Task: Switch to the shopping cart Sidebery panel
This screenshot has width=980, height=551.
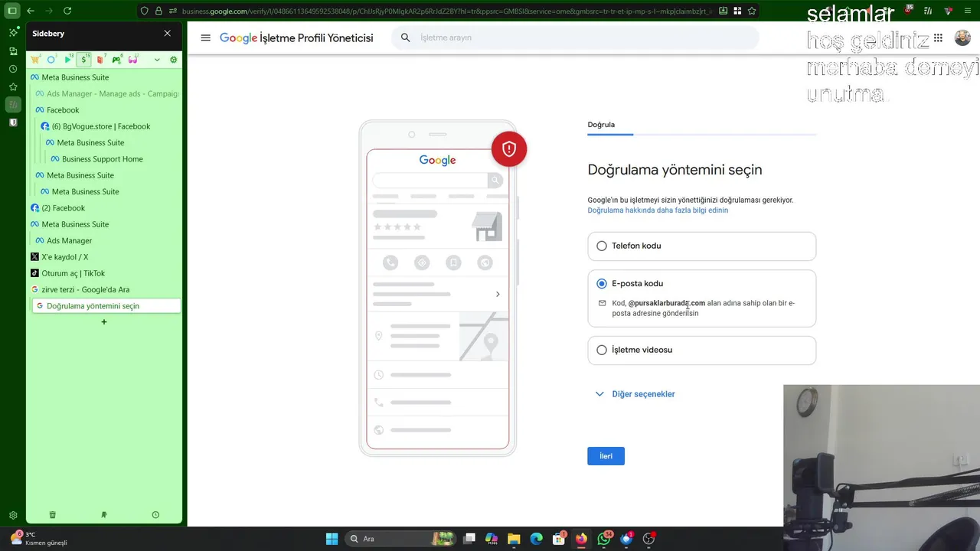Action: [x=35, y=60]
